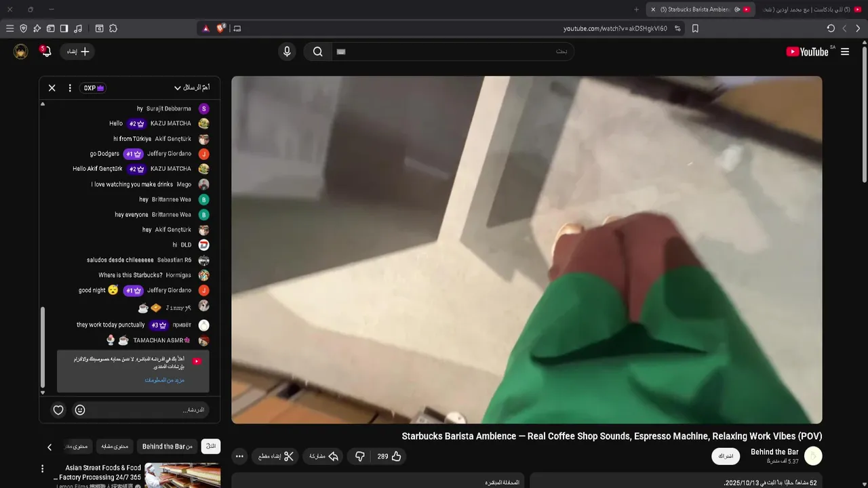The height and width of the screenshot is (488, 868).
Task: Click the keyboard icon in search box
Action: coord(341,52)
